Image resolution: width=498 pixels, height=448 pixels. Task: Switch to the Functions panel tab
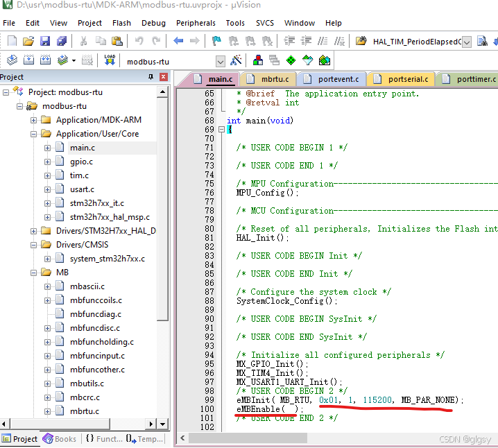point(104,439)
